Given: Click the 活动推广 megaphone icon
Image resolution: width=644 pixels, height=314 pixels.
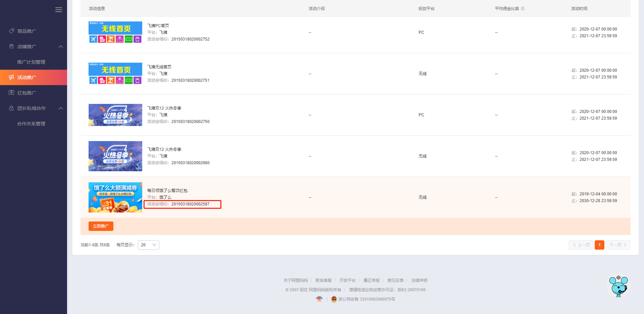Looking at the screenshot, I should click(x=11, y=77).
